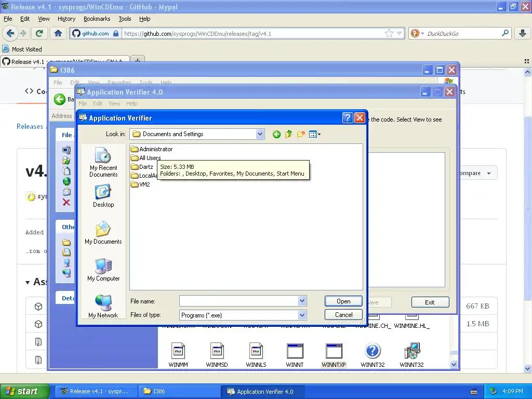Image resolution: width=532 pixels, height=399 pixels.
Task: Select the VM2 folder
Action: point(140,184)
